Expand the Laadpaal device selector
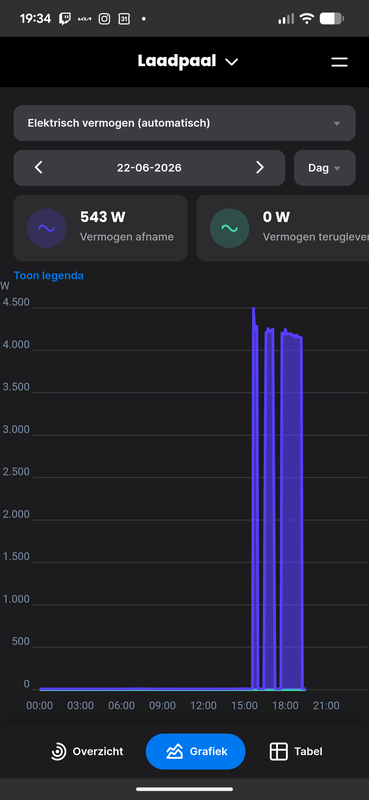369x800 pixels. pyautogui.click(x=188, y=62)
